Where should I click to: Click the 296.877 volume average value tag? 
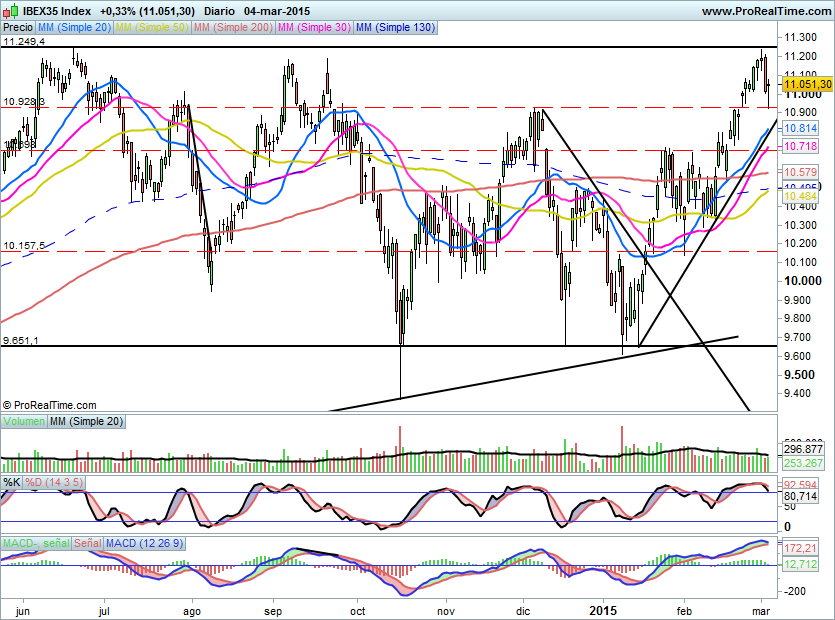(x=804, y=449)
